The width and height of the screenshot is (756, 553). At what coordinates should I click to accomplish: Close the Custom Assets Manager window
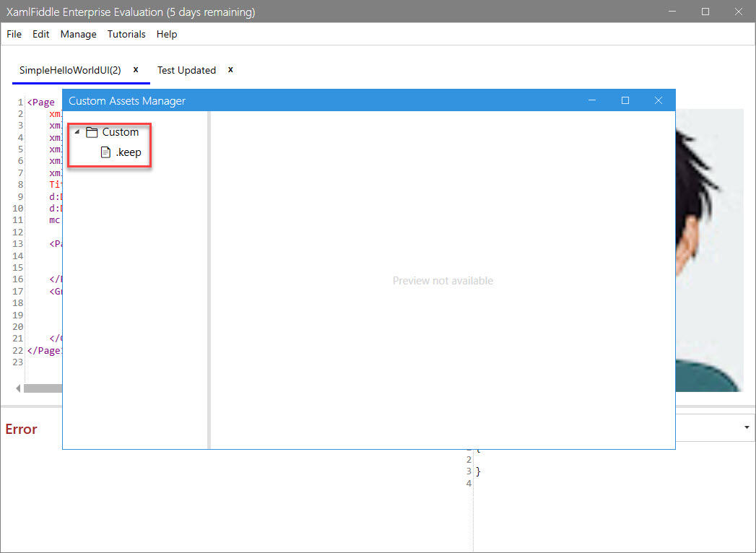[658, 100]
